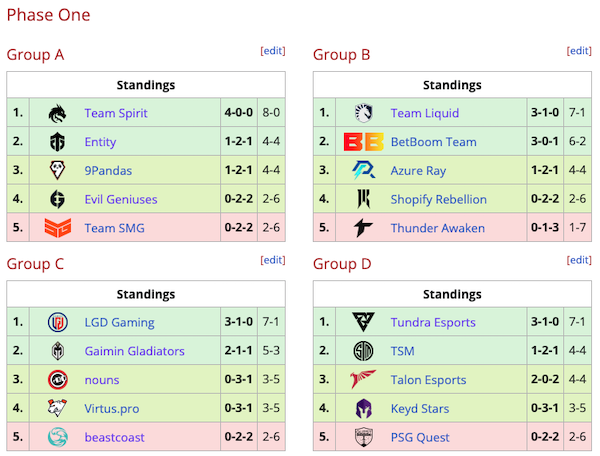Click the Entity team logo
This screenshot has height=456, width=600.
click(x=56, y=142)
